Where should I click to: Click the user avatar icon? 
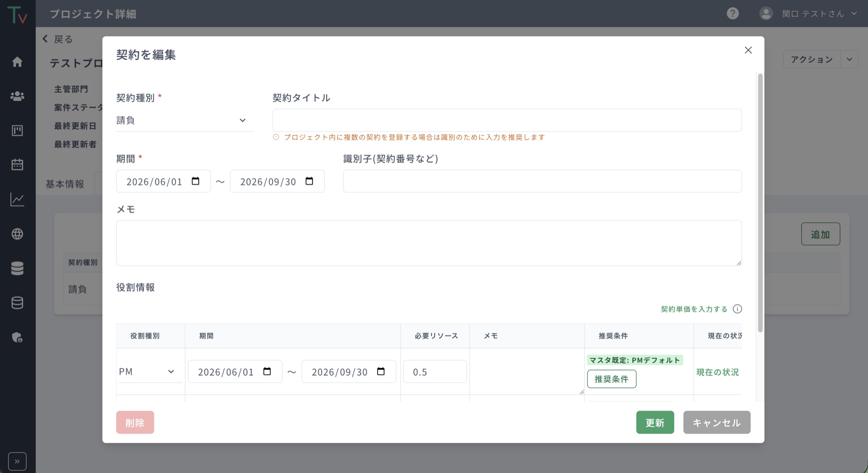tap(766, 14)
